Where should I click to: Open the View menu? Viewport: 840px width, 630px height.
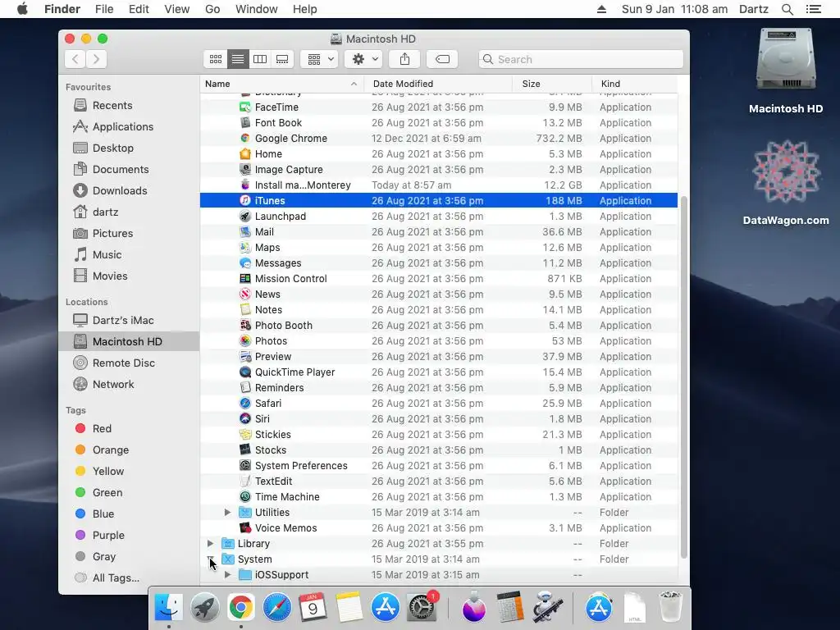[177, 9]
